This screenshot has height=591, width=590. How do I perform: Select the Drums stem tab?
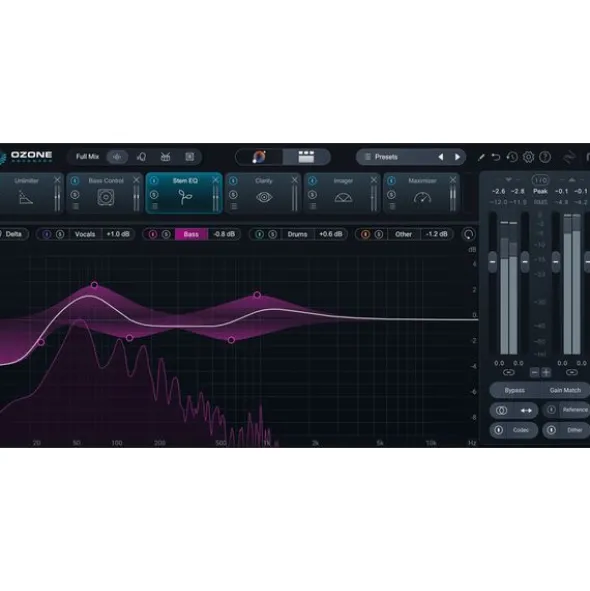297,234
